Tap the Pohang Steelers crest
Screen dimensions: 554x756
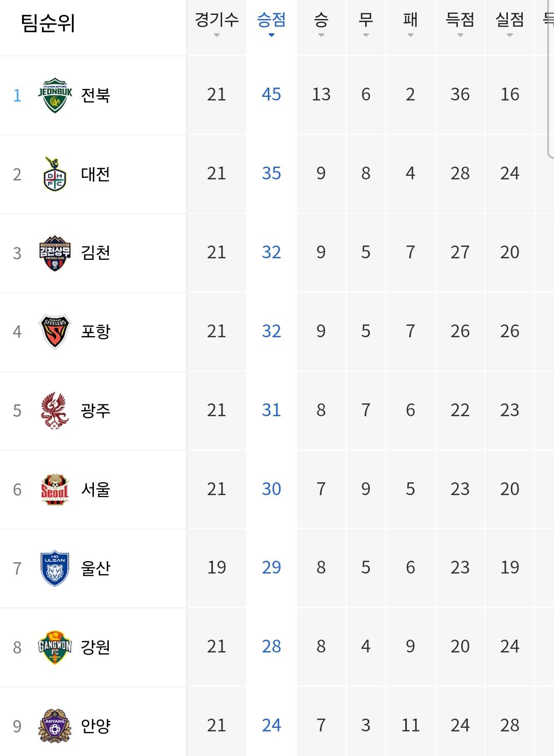(55, 332)
